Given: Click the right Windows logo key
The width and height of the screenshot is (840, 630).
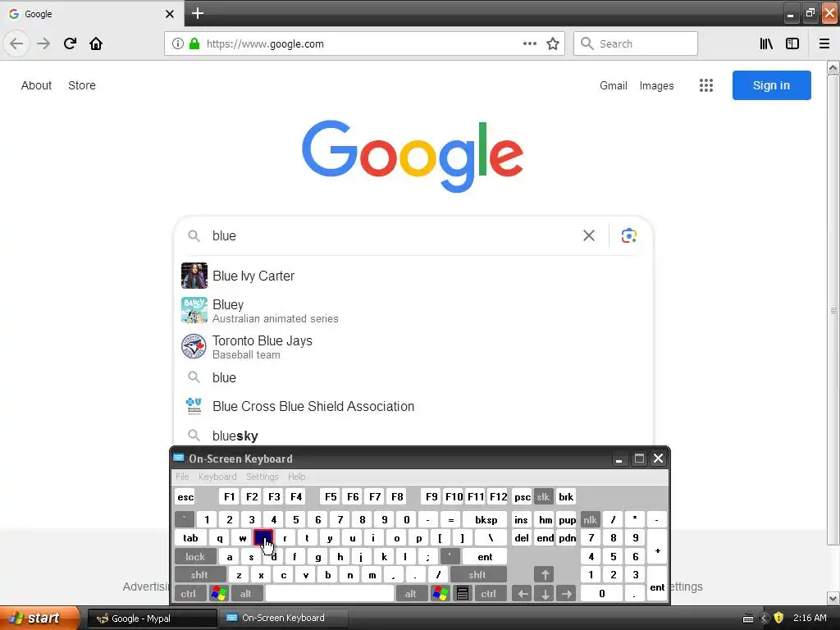Looking at the screenshot, I should pyautogui.click(x=441, y=594).
